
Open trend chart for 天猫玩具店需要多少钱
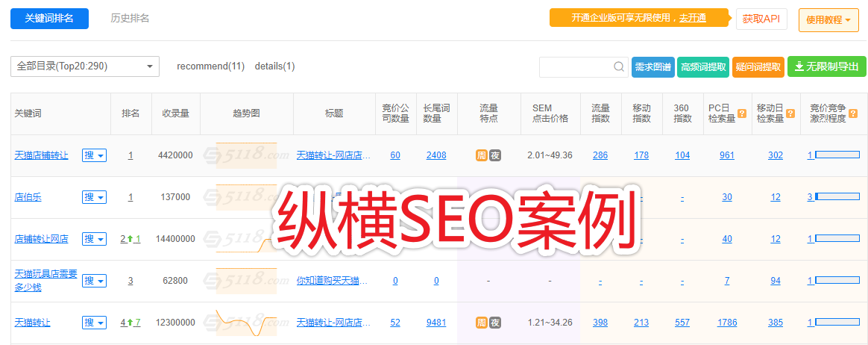(246, 281)
